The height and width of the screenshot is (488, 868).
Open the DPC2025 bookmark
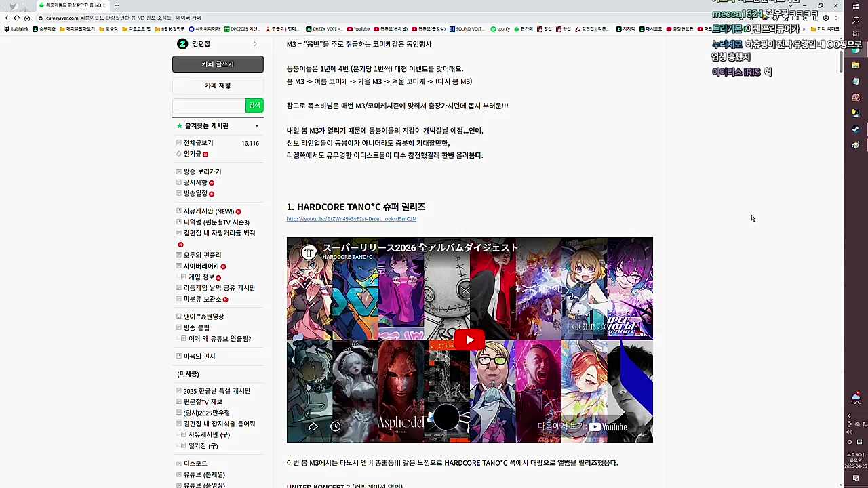242,29
